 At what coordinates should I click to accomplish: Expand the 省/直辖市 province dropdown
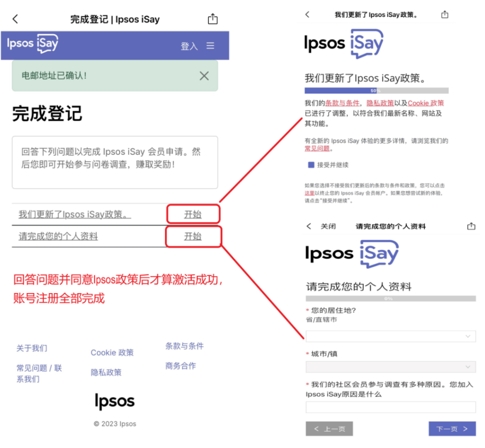tap(391, 336)
